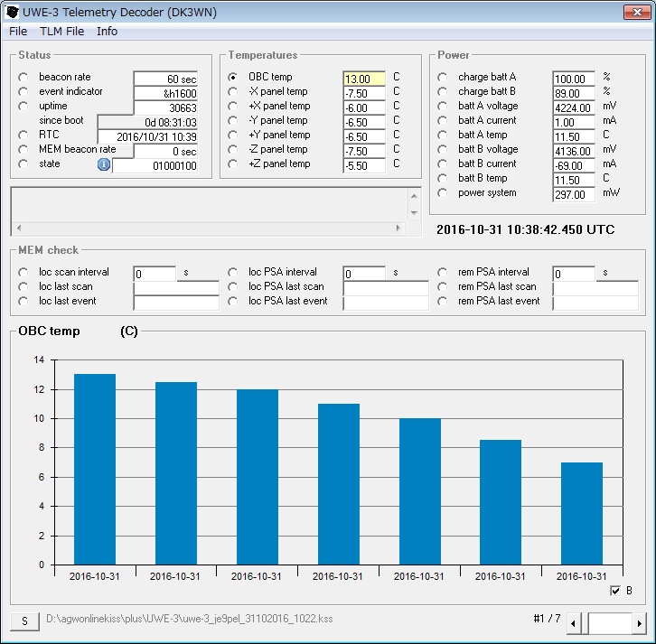This screenshot has width=656, height=644.
Task: Click the frame counter #1 / 7
Action: pos(547,618)
